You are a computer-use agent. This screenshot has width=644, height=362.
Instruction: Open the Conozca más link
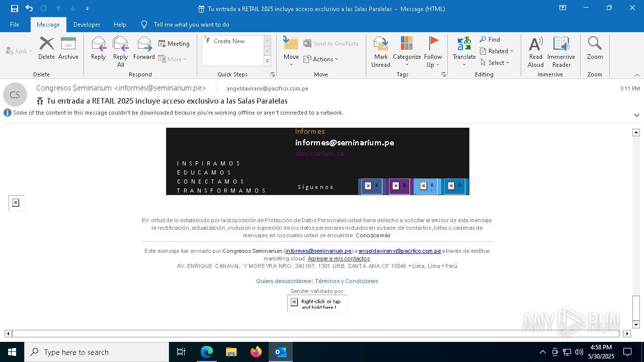pos(373,235)
